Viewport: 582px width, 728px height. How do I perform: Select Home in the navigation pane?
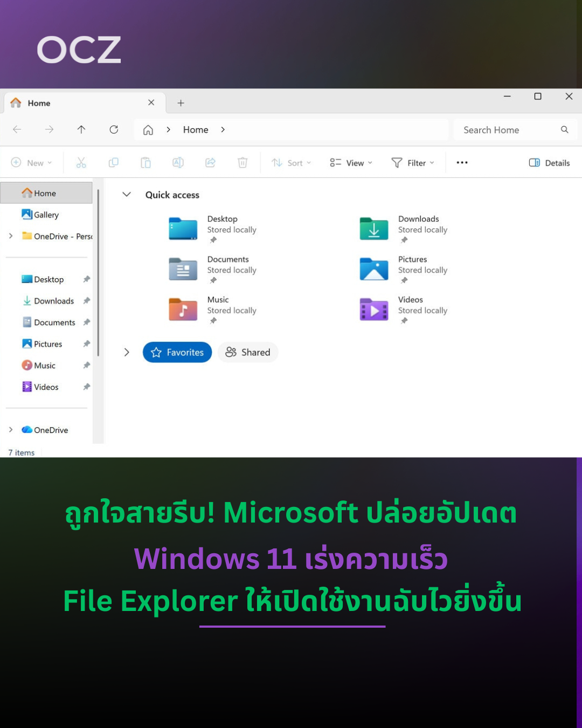click(46, 193)
